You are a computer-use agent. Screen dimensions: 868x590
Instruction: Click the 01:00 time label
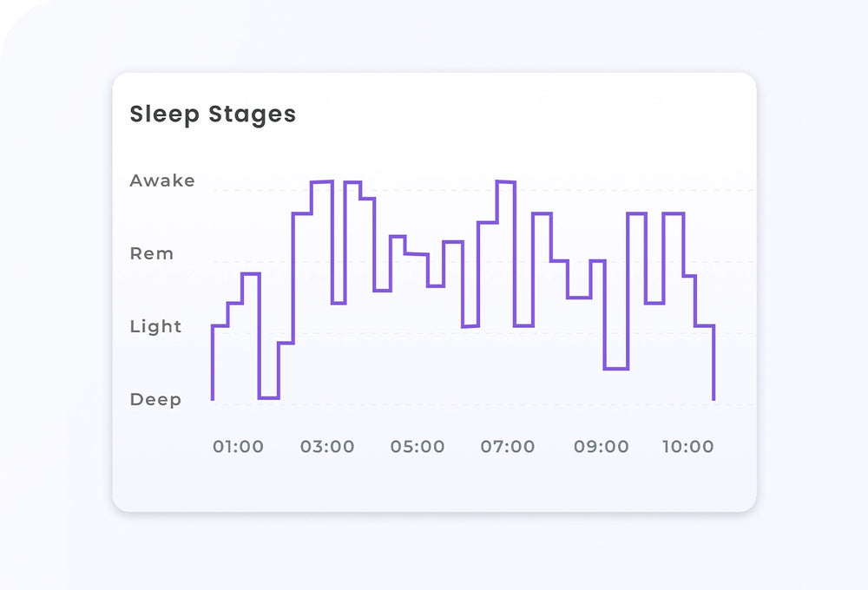click(x=238, y=447)
